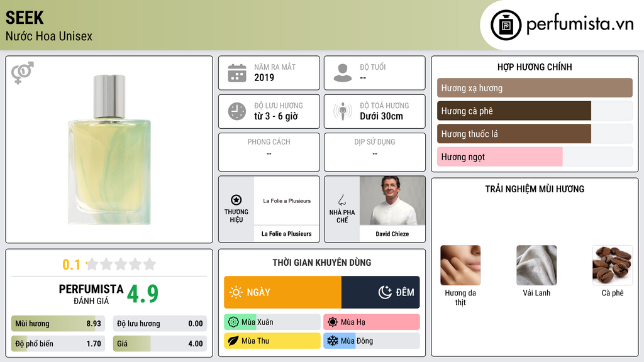Image resolution: width=644 pixels, height=362 pixels.
Task: Select the Mùa Thu season bar
Action: [x=272, y=341]
